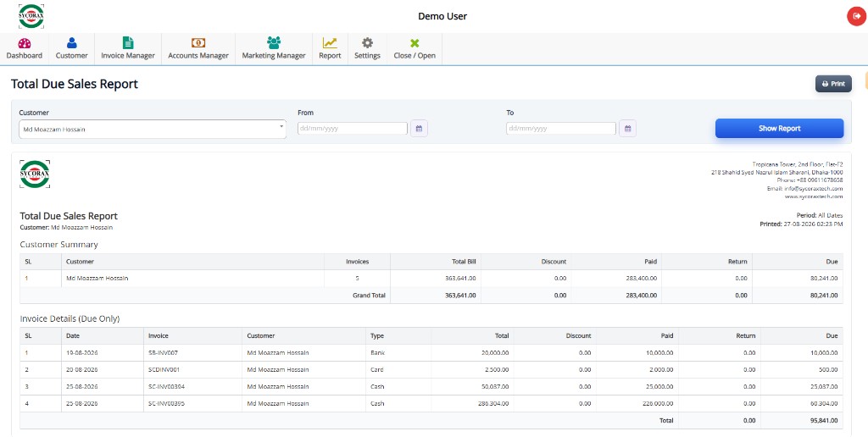The image size is (868, 437).
Task: Open the Dashboard gauge icon
Action: [x=25, y=43]
